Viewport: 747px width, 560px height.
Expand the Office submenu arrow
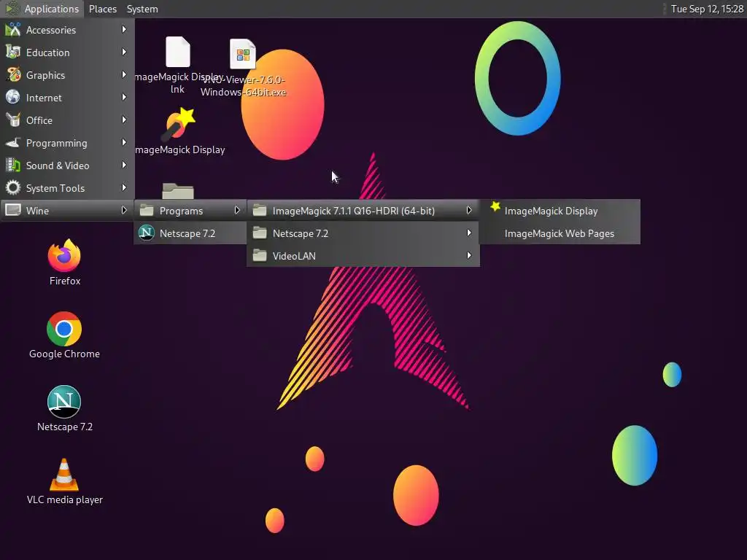tap(124, 120)
